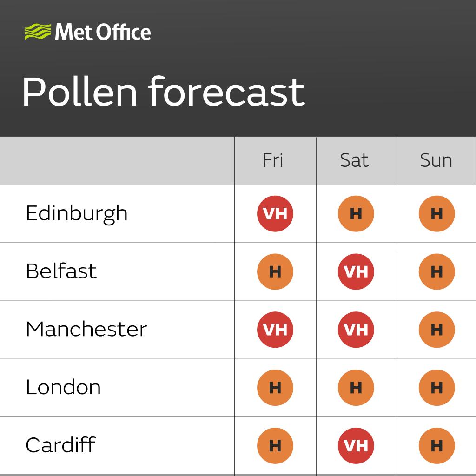Click the Met Office logo
The width and height of the screenshot is (476, 476).
point(87,32)
